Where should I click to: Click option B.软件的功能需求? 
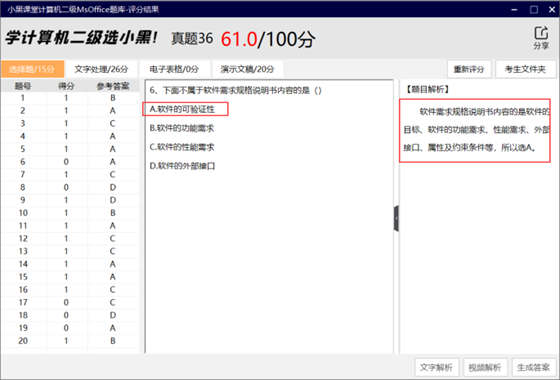pyautogui.click(x=181, y=128)
